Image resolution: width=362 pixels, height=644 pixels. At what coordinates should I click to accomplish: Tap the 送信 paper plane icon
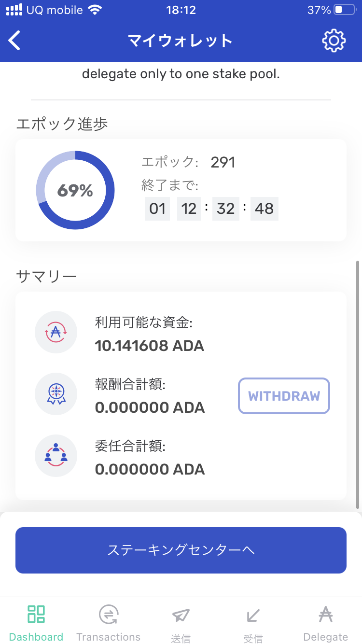tap(181, 615)
